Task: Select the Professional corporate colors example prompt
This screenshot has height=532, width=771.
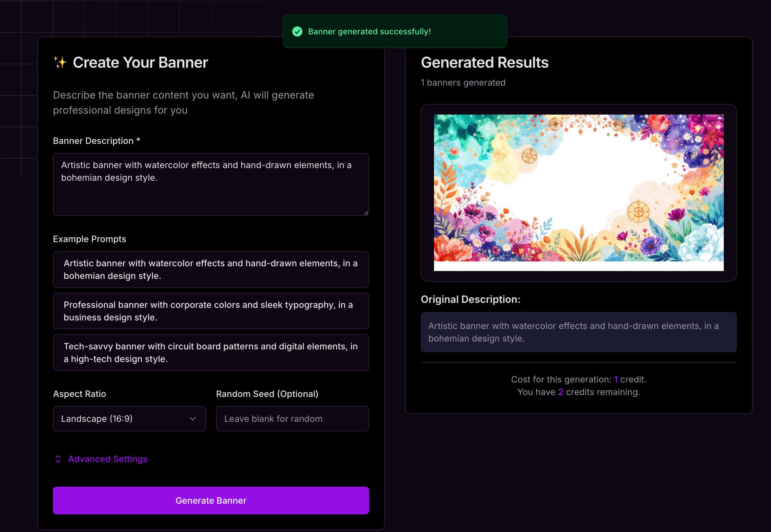Action: (211, 311)
